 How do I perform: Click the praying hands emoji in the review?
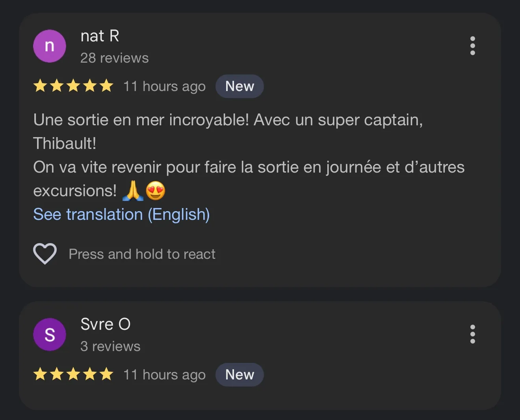pos(133,191)
